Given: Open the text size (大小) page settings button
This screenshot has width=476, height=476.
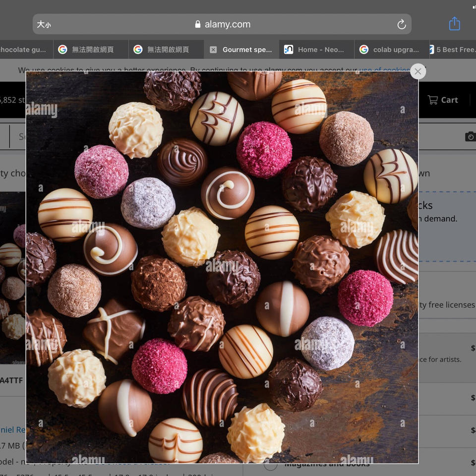Looking at the screenshot, I should 44,24.
